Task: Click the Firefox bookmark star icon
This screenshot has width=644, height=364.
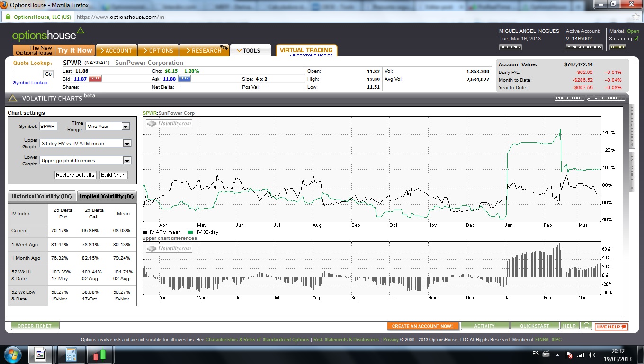Action: click(636, 17)
